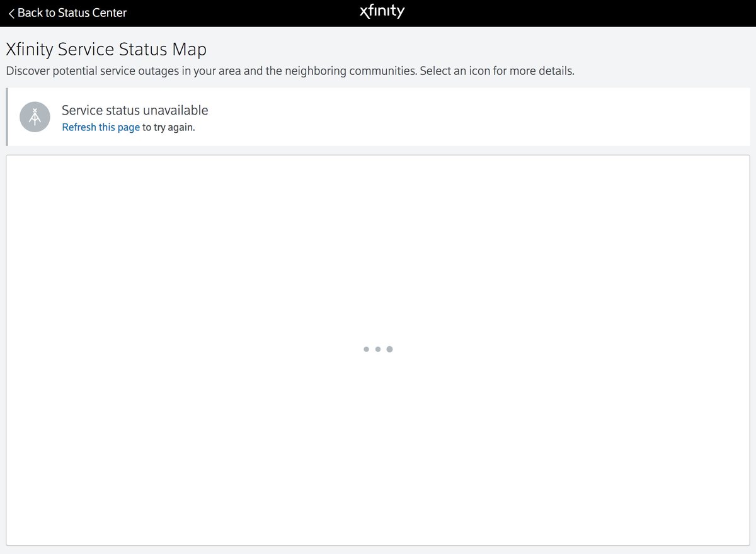Click the 'Refresh this page' link

pos(101,127)
